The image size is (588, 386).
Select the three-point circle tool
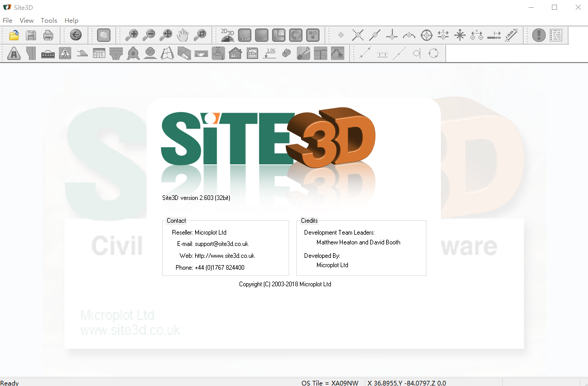pos(434,54)
